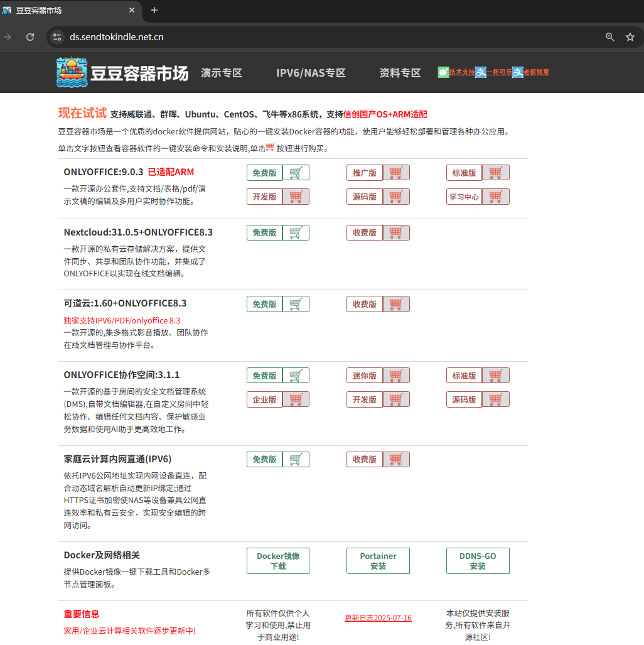Click the cart icon beside Nextcloud 免费版
The width and height of the screenshot is (644, 645).
tap(296, 233)
